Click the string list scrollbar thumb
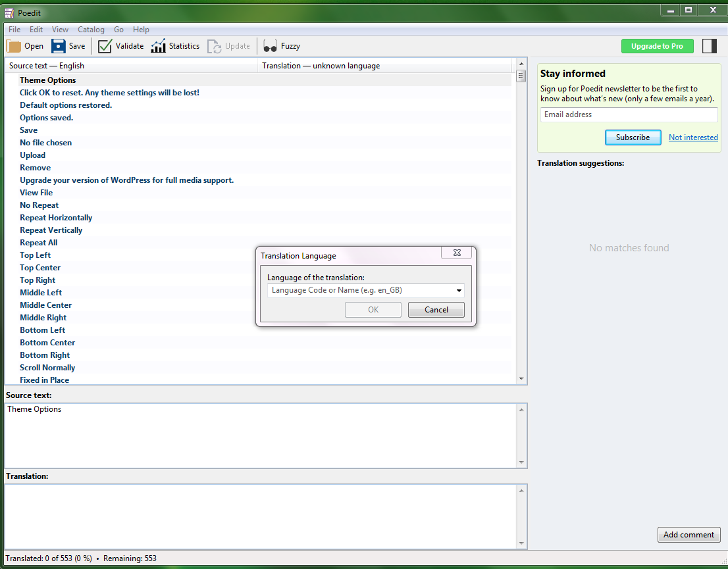 (x=521, y=76)
